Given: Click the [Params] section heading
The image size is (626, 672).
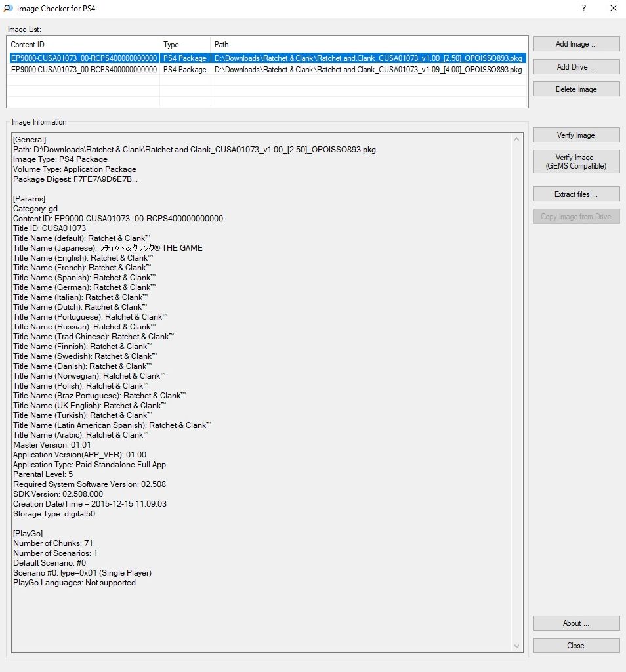Looking at the screenshot, I should [29, 199].
